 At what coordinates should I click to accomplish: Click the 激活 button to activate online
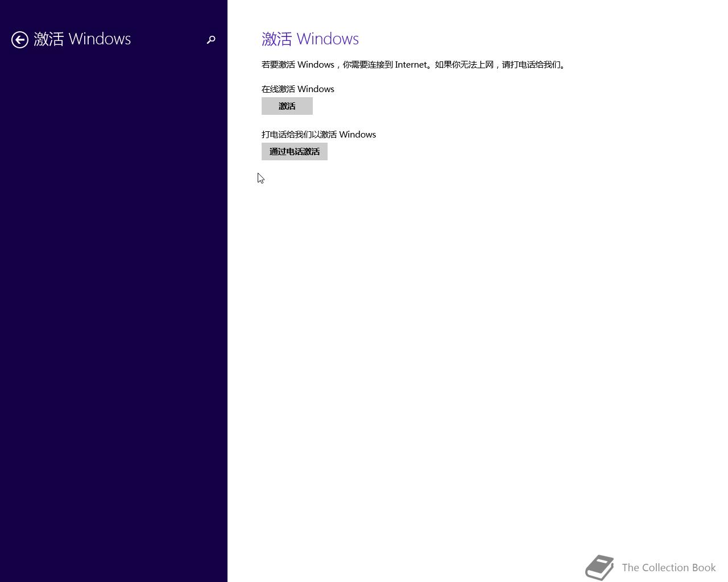(x=287, y=106)
